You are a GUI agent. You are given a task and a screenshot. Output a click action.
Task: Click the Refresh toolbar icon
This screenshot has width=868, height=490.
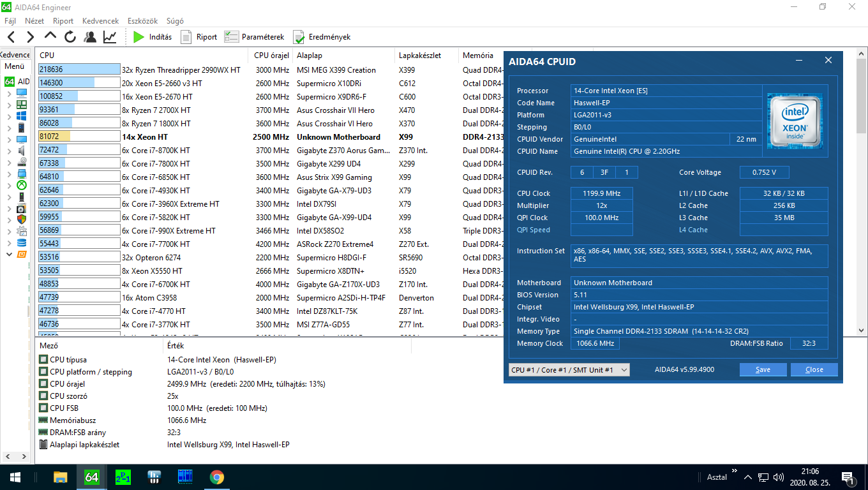70,37
